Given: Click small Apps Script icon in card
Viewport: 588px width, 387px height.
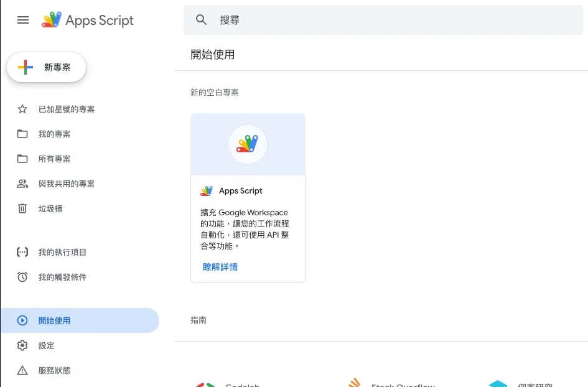Looking at the screenshot, I should [206, 191].
